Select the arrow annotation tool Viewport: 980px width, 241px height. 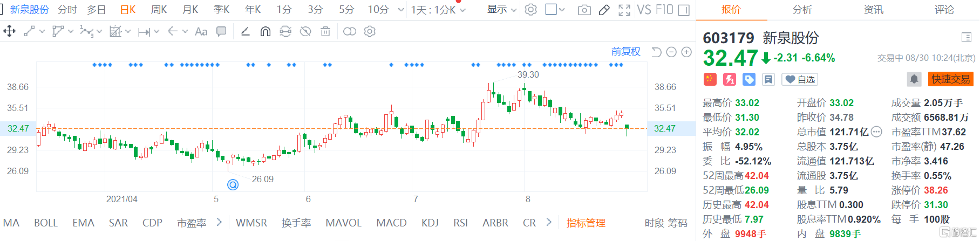(173, 31)
